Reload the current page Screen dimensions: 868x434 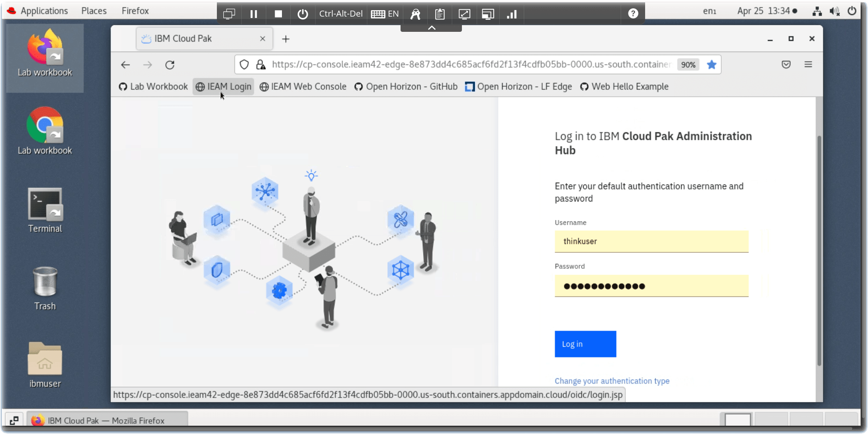[x=170, y=65]
